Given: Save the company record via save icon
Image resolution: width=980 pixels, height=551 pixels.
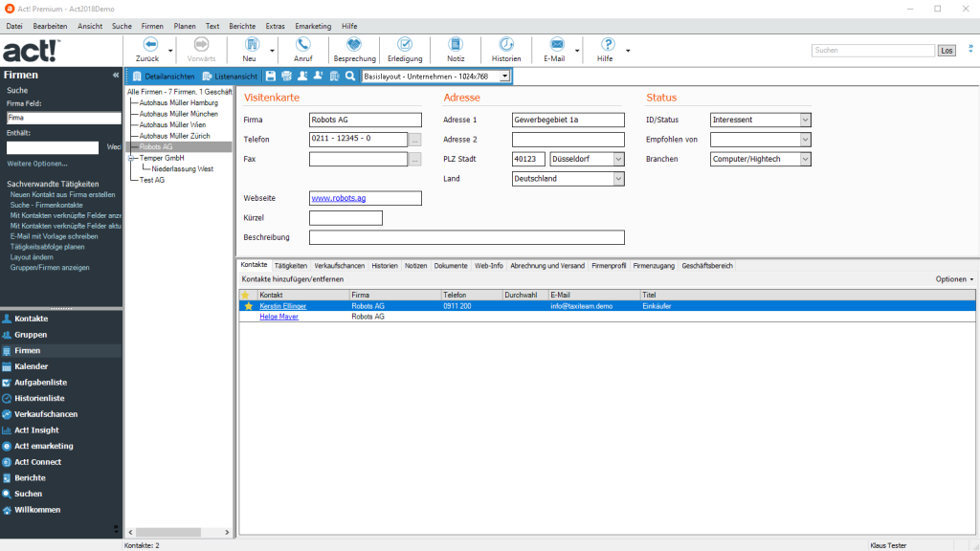Looking at the screenshot, I should click(x=271, y=76).
